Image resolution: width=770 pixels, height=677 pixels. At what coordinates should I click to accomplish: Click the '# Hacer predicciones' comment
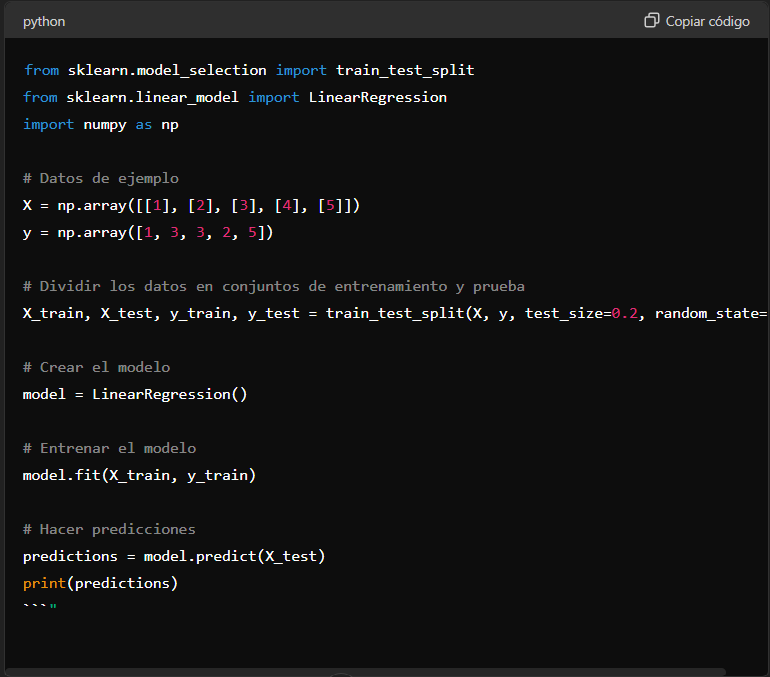coord(109,529)
